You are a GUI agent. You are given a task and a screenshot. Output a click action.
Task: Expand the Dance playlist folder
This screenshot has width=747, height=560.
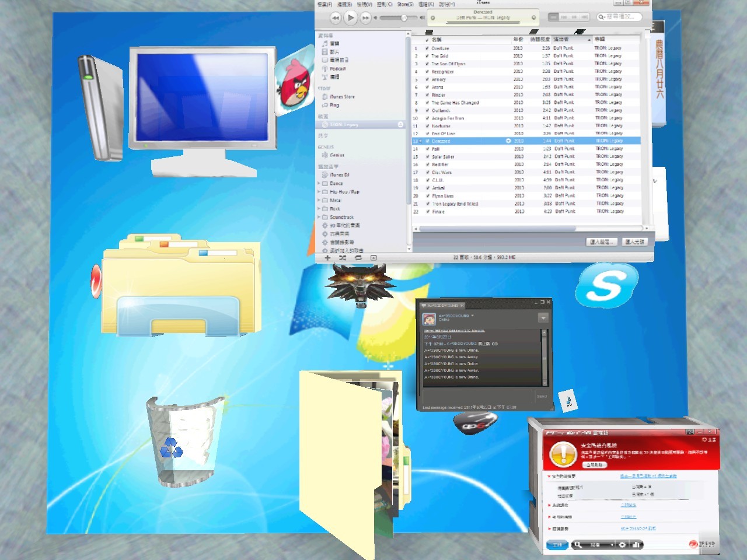(x=319, y=183)
